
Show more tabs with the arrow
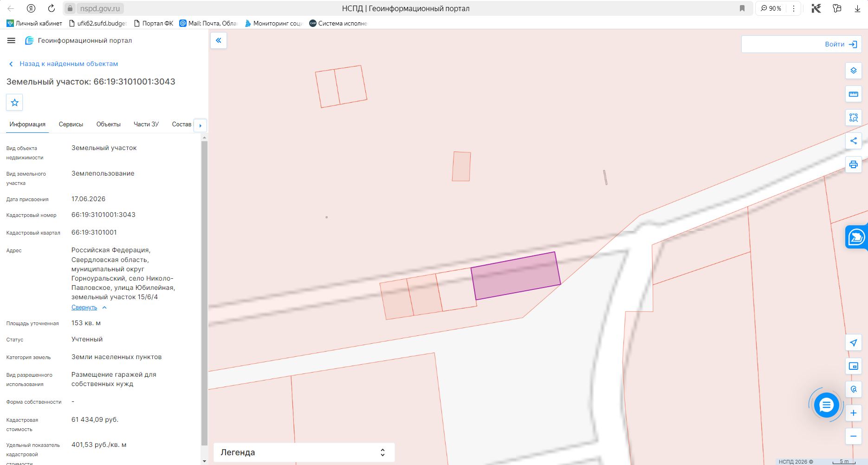coord(200,125)
